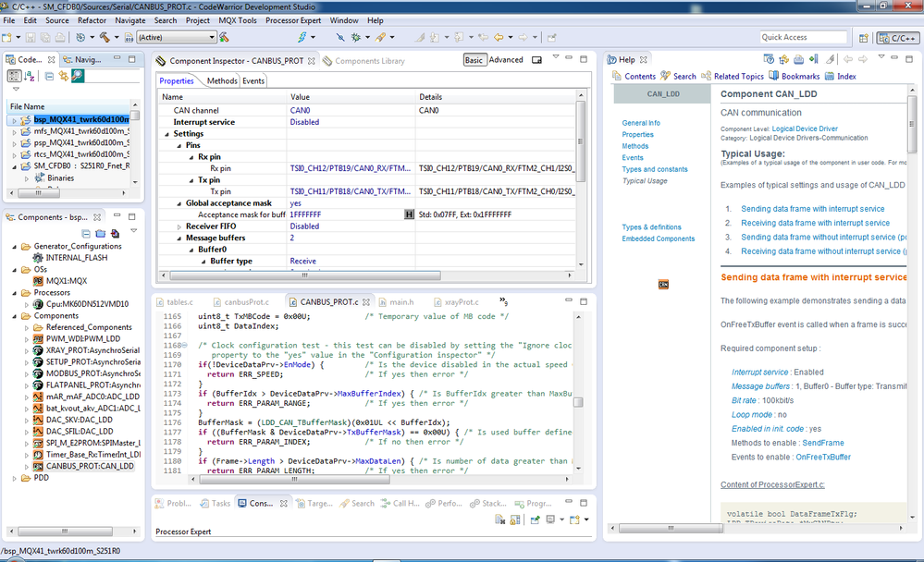Click the Processor Expert lightning icon
The width and height of the screenshot is (924, 562).
coord(302,37)
